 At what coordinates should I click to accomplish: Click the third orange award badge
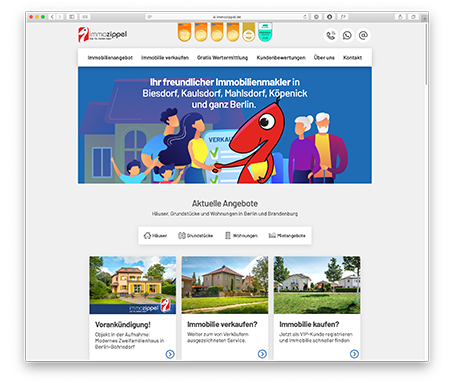tap(217, 32)
